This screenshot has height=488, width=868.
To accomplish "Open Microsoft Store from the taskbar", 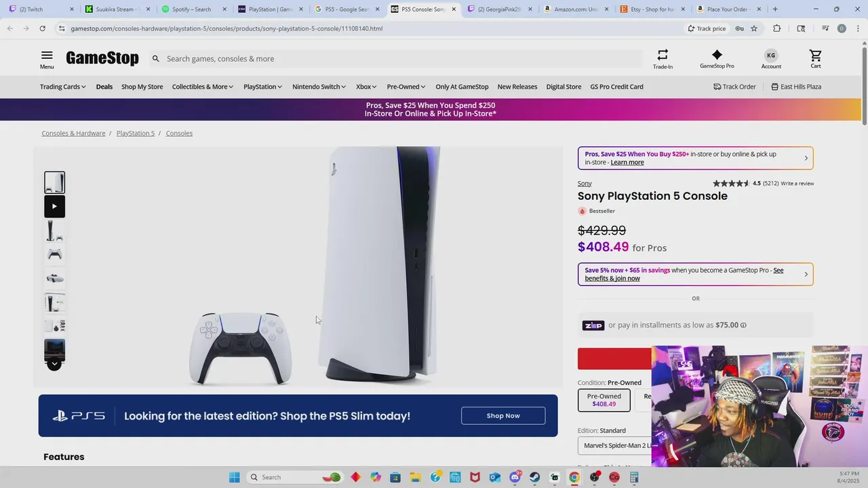I will (395, 477).
